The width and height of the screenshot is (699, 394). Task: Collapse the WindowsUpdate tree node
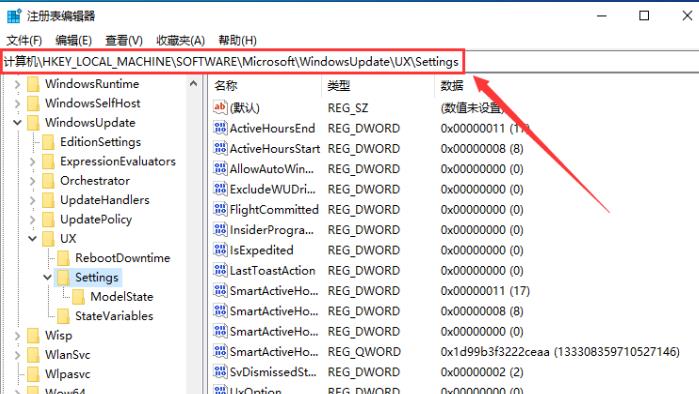coord(17,123)
